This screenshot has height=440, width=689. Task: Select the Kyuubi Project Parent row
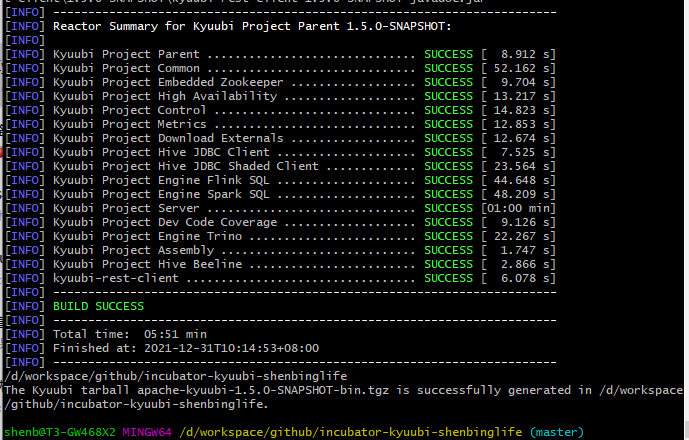coord(280,55)
